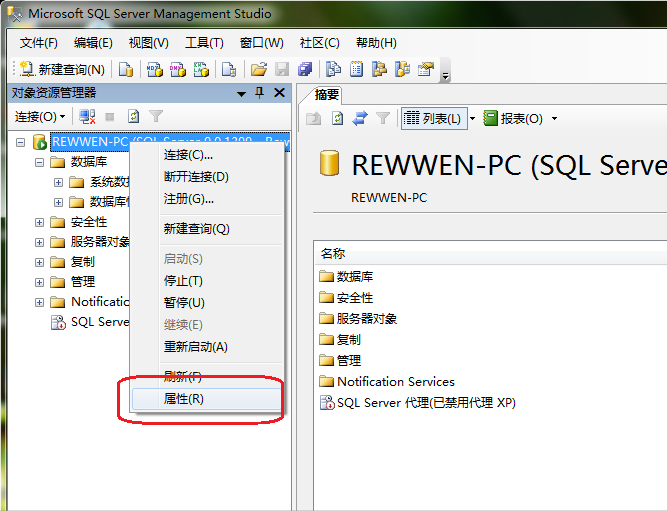Select the 列表(L) view button

(434, 118)
